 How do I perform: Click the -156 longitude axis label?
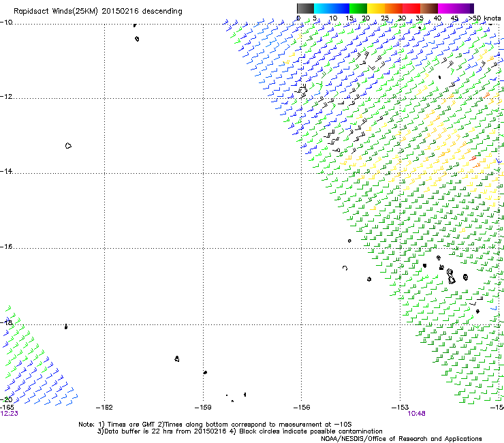point(302,408)
